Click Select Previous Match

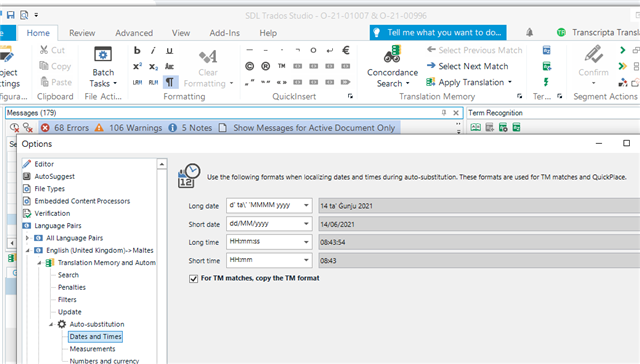pos(474,50)
